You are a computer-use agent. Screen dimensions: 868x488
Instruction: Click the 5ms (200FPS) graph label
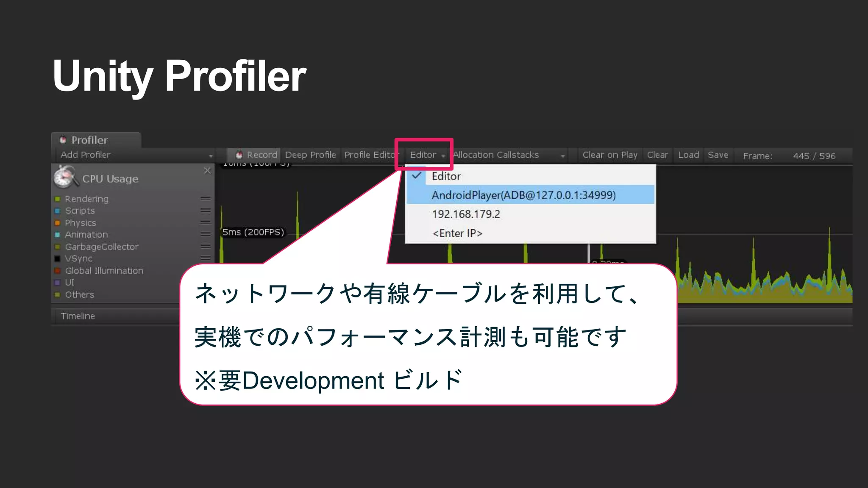253,232
